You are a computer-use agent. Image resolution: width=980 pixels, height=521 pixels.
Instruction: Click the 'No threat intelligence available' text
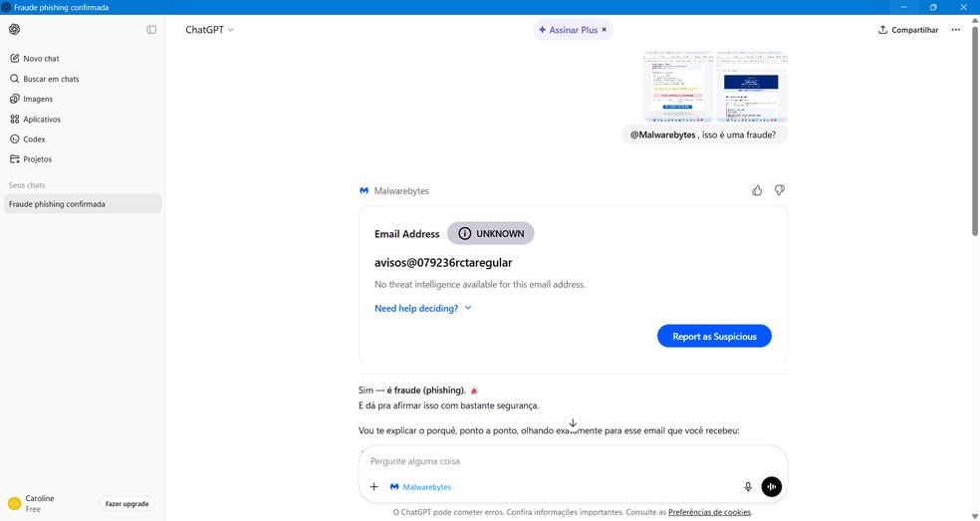480,285
